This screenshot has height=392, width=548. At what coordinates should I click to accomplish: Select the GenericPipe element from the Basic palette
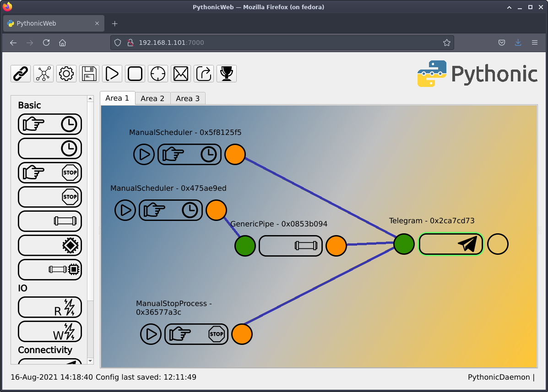pos(50,221)
